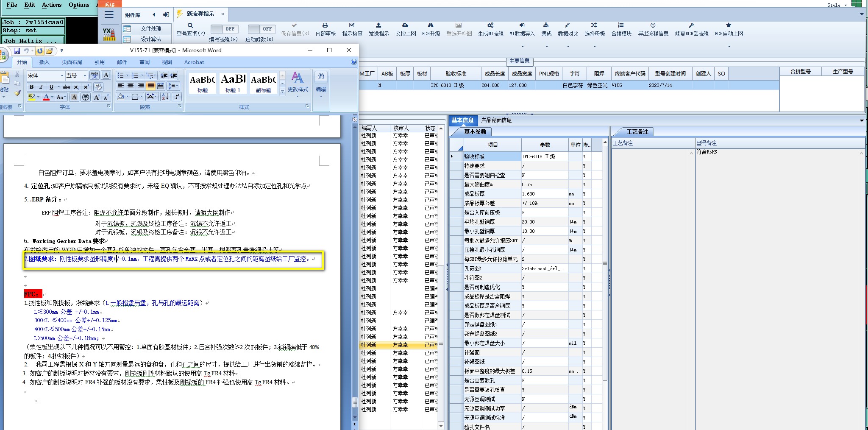Open Word Help question mark icon
The width and height of the screenshot is (868, 430).
click(354, 62)
